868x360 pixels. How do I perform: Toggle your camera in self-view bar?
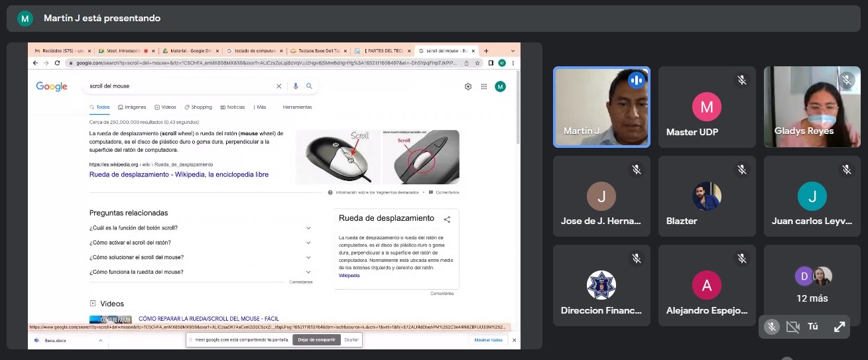792,327
